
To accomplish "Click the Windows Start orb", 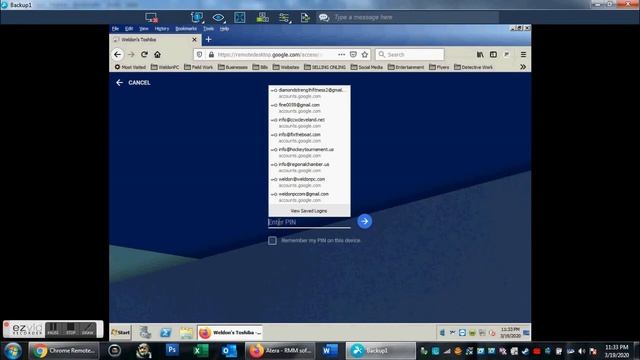I will pos(13,351).
